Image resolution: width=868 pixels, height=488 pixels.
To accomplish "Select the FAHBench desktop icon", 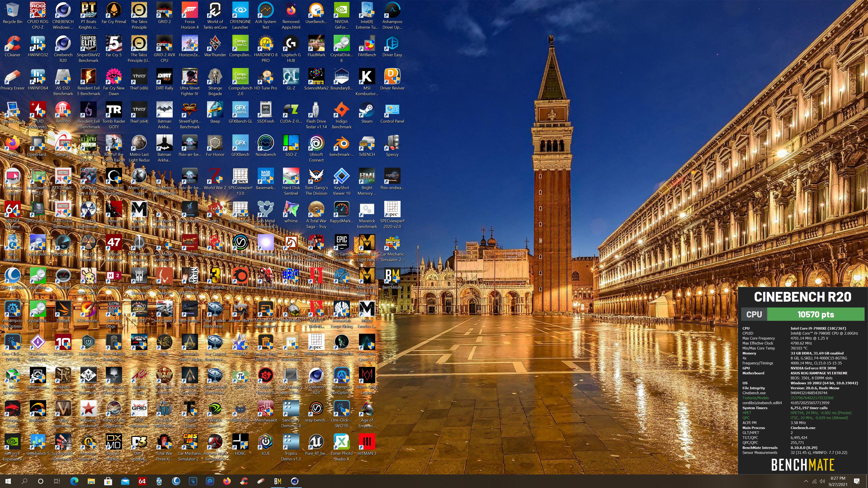I will (x=367, y=47).
